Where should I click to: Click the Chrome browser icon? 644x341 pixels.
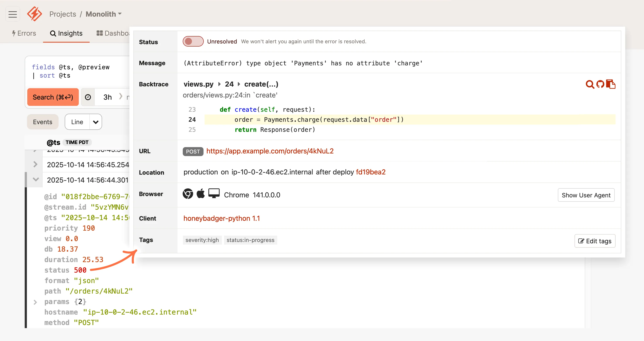point(188,194)
